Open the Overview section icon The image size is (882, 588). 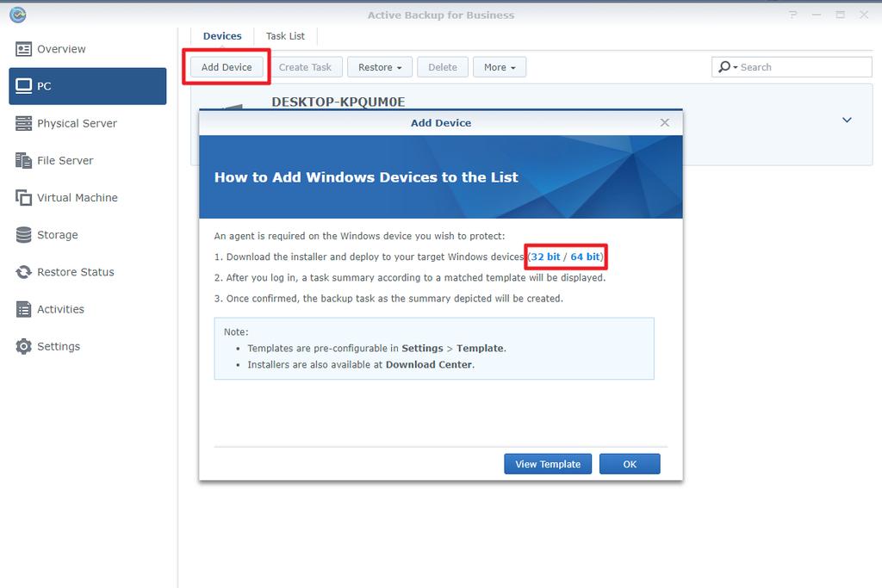tap(23, 49)
